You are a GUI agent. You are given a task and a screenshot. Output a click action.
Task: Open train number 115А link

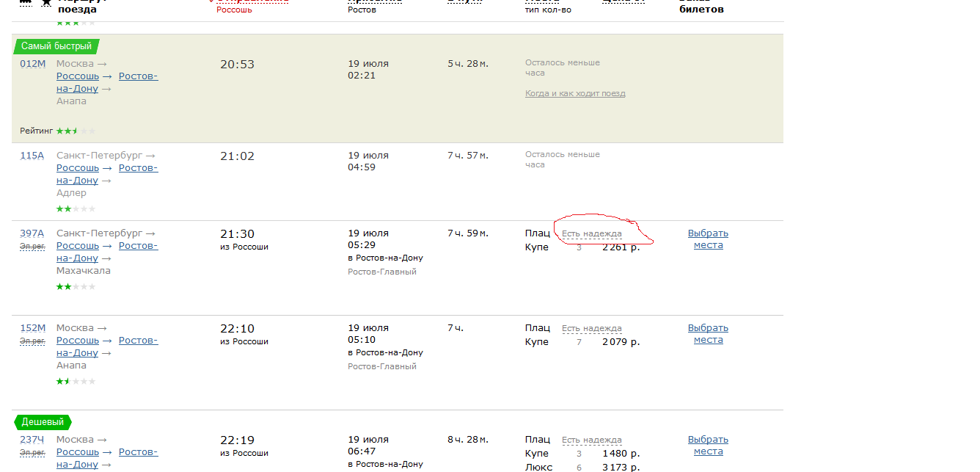pyautogui.click(x=32, y=156)
